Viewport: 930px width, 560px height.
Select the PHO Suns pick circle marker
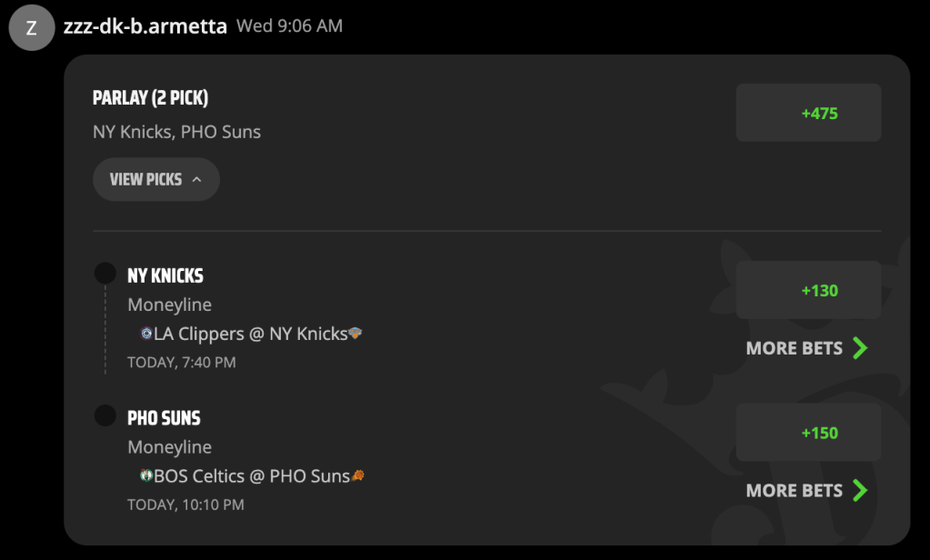(105, 415)
